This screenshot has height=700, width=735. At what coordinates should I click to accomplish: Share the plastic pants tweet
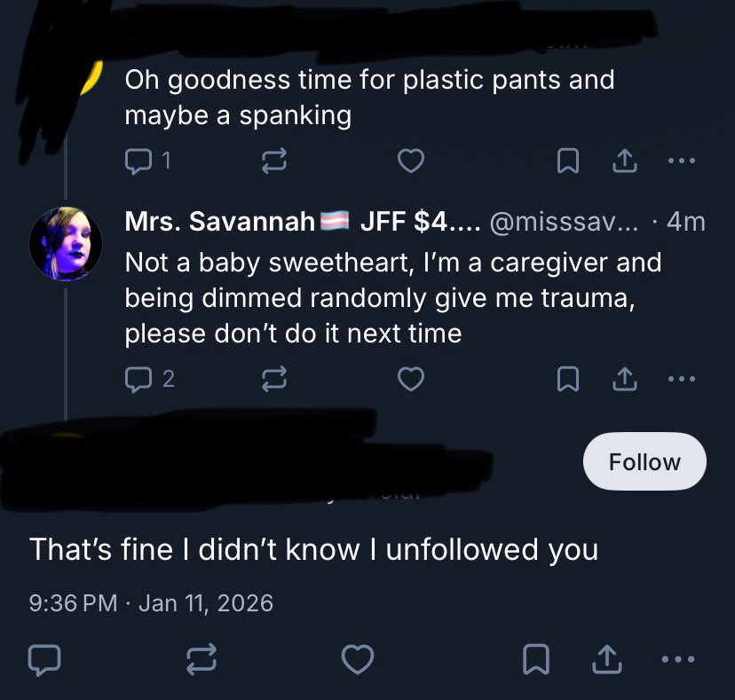click(x=623, y=161)
